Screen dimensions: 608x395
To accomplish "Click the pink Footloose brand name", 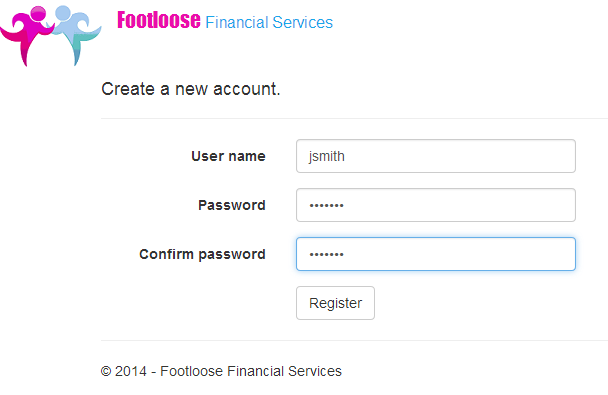I will [x=159, y=20].
